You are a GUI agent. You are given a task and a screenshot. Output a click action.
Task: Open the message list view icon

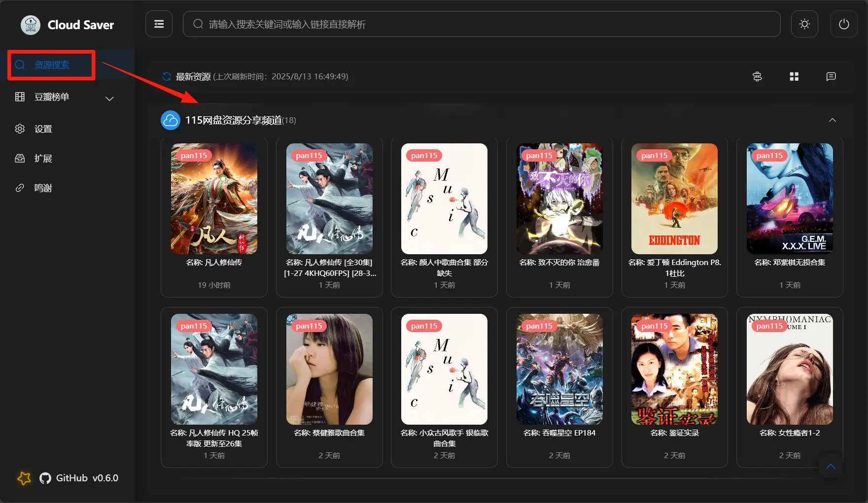(831, 76)
